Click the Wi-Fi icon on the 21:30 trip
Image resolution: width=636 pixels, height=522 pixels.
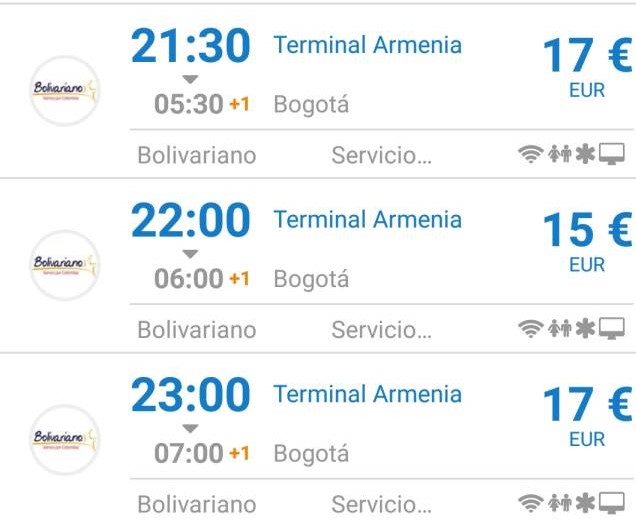coord(529,155)
